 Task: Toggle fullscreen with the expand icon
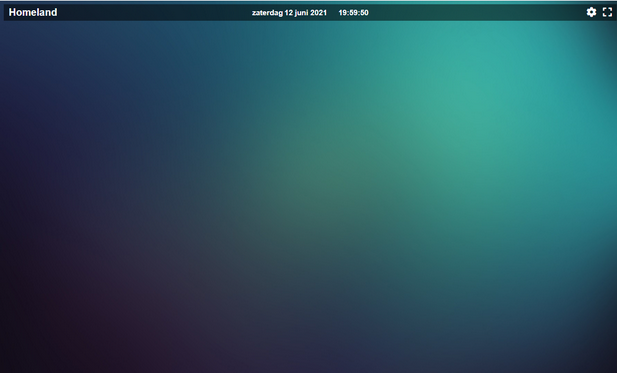pyautogui.click(x=607, y=12)
